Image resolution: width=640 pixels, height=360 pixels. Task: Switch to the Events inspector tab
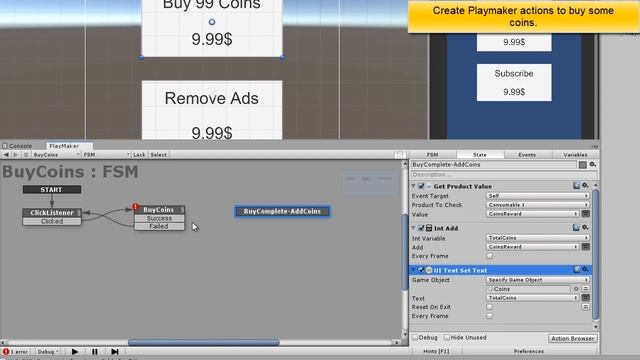click(527, 155)
